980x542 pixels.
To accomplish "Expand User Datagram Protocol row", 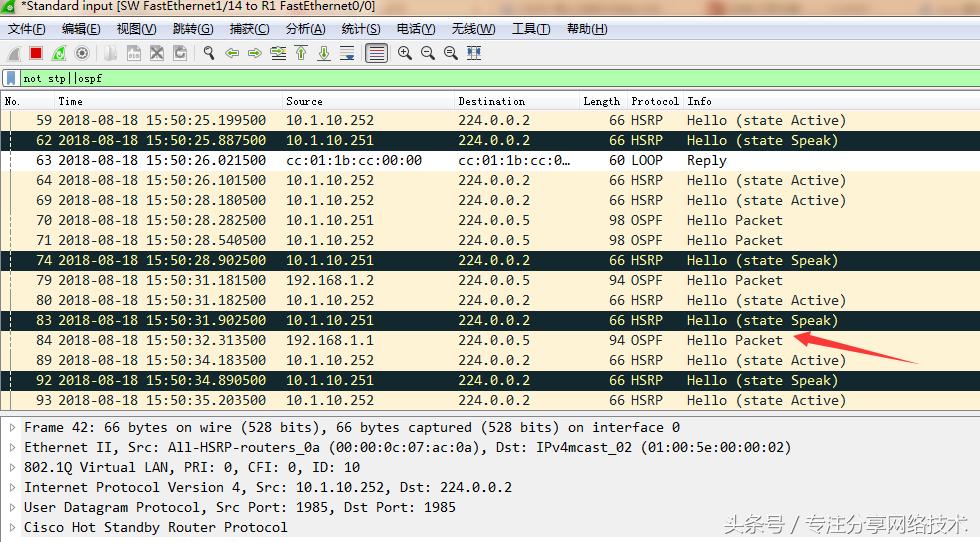I will [x=12, y=508].
